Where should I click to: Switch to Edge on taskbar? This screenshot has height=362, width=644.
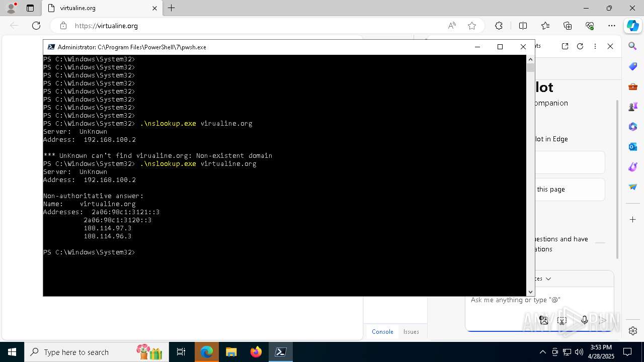206,352
